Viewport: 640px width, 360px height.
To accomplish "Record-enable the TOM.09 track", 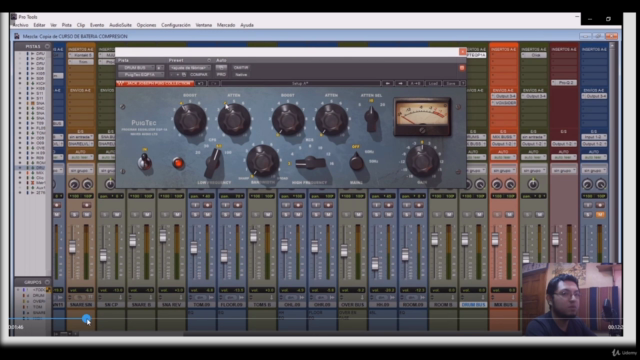I will point(207,205).
